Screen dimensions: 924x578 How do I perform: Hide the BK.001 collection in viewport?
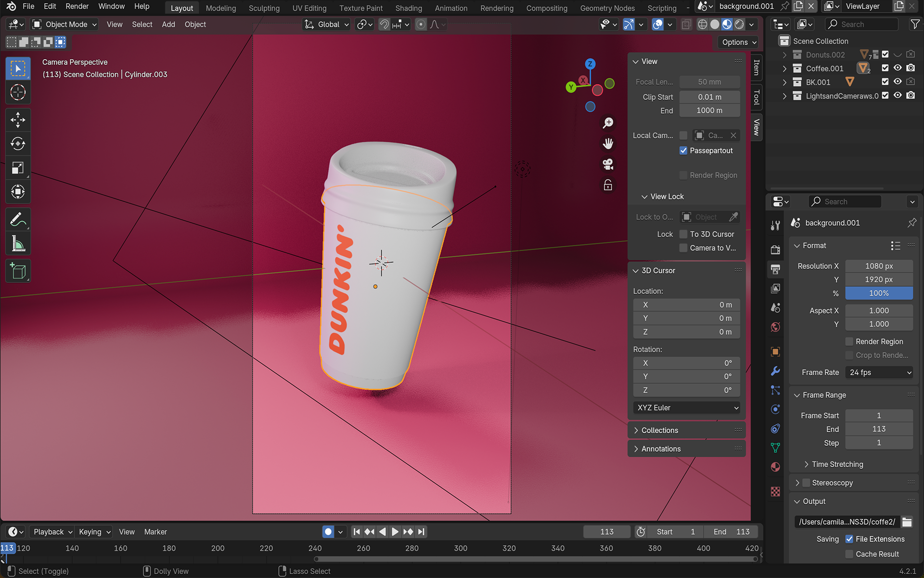coord(898,82)
